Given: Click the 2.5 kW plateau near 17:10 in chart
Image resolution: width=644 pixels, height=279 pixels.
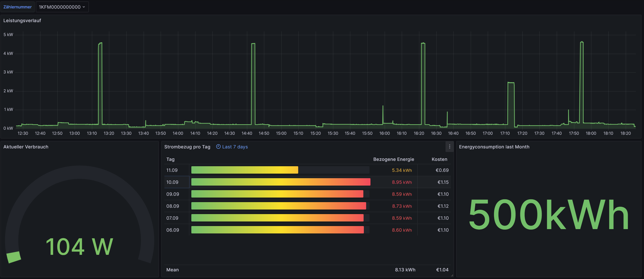Looking at the screenshot, I should (511, 82).
